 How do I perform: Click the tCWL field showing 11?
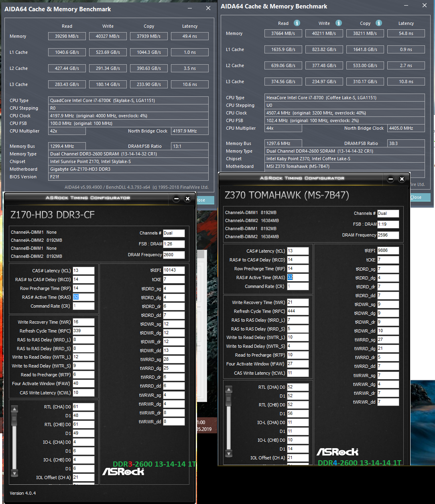[298, 373]
